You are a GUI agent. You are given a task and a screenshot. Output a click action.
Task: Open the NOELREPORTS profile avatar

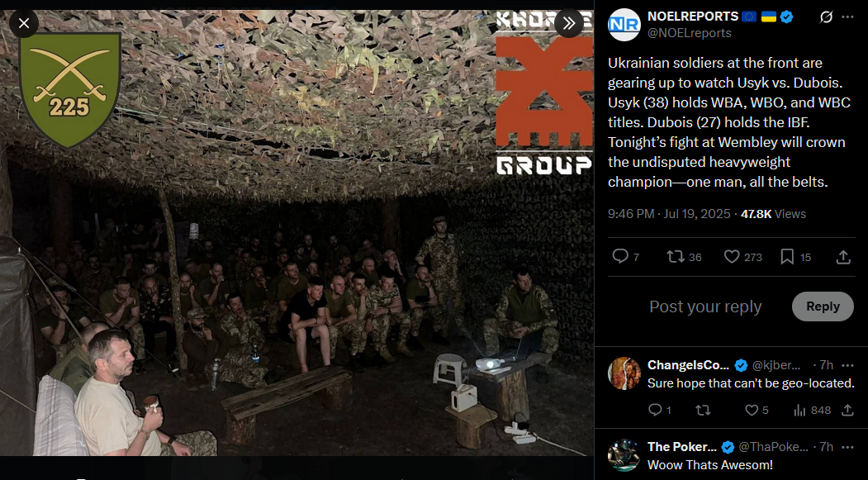[624, 25]
